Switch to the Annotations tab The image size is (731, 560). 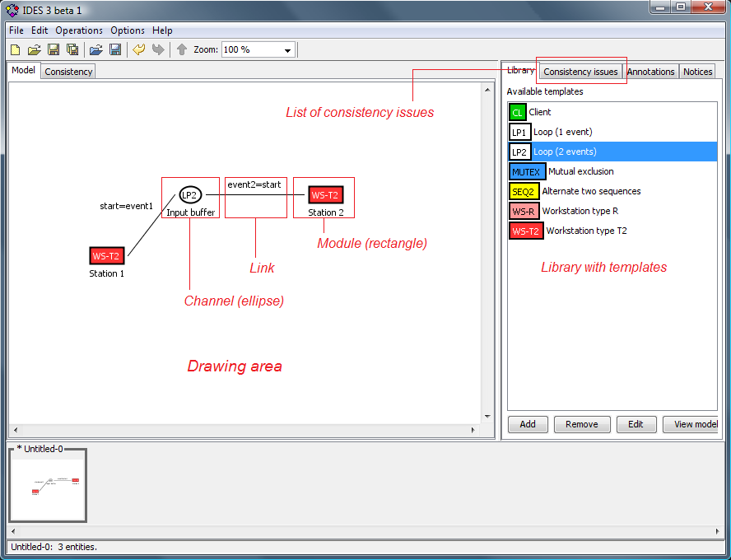pyautogui.click(x=650, y=72)
